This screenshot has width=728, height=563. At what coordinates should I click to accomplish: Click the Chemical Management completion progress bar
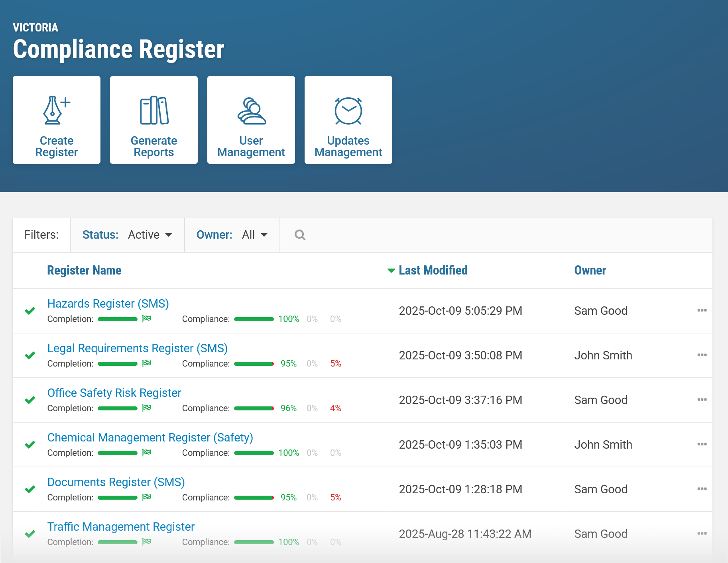coord(118,453)
